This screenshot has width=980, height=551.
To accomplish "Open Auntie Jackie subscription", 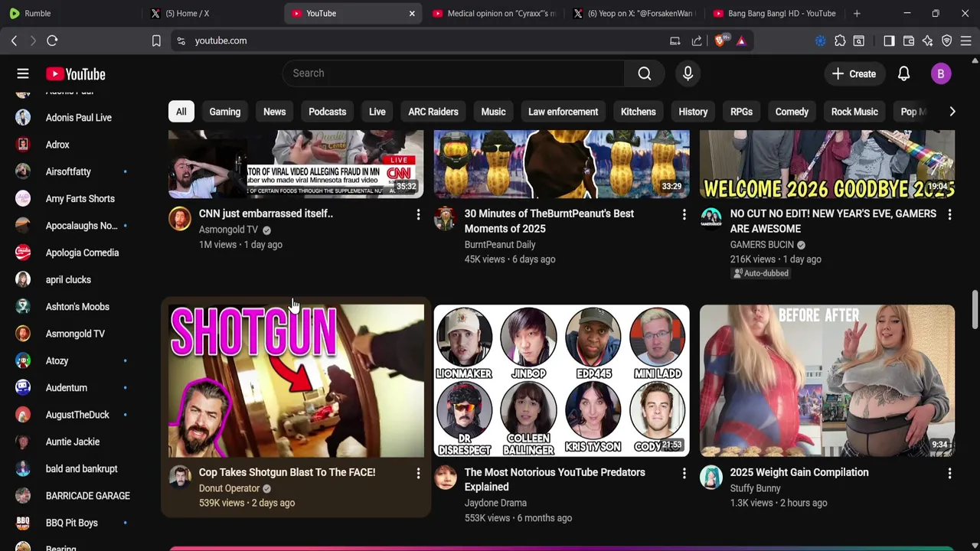I will click(x=72, y=442).
